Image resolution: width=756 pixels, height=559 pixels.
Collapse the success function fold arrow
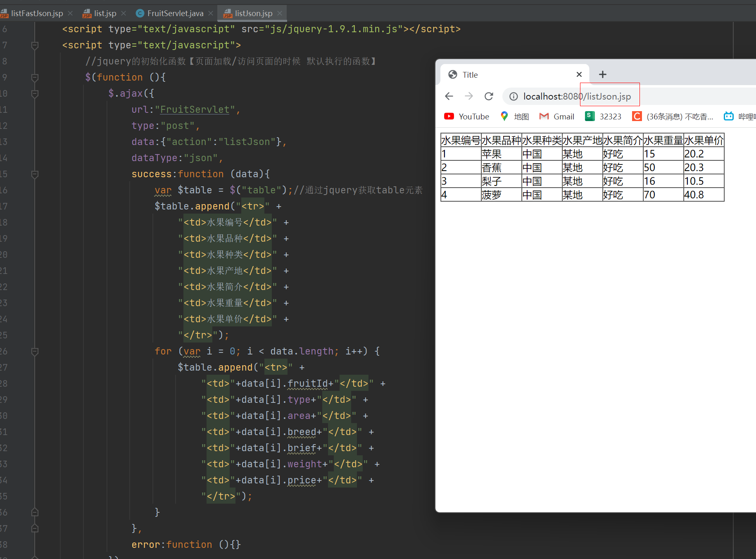click(35, 174)
